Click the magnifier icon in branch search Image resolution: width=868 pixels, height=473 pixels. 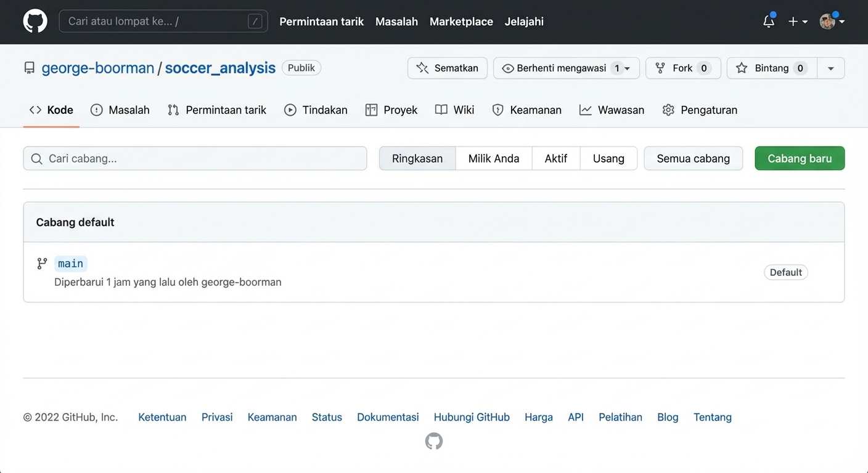tap(37, 159)
